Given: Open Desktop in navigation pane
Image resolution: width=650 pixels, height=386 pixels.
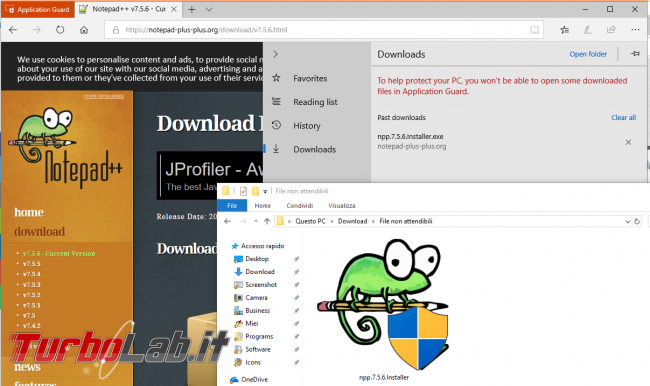Looking at the screenshot, I should (x=251, y=259).
